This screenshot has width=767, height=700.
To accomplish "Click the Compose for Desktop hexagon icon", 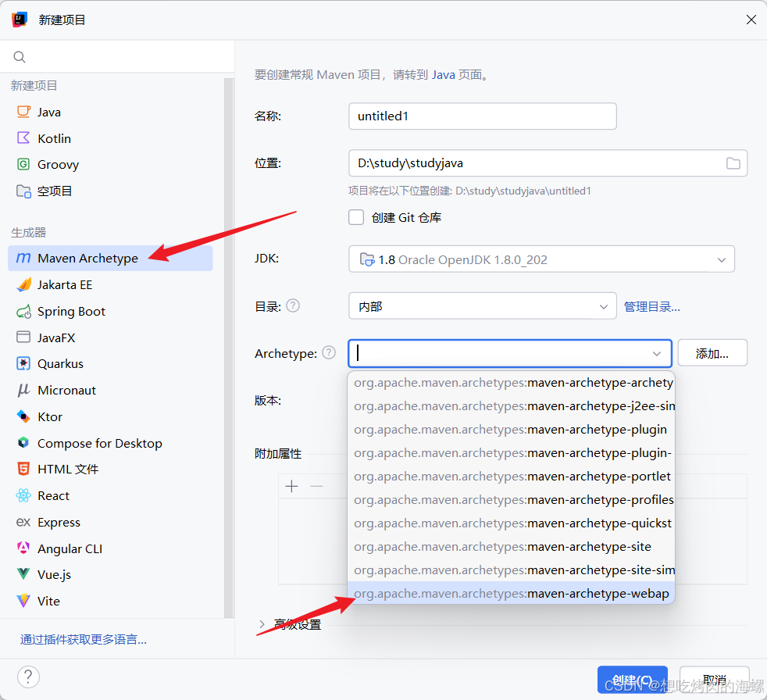I will [x=23, y=443].
